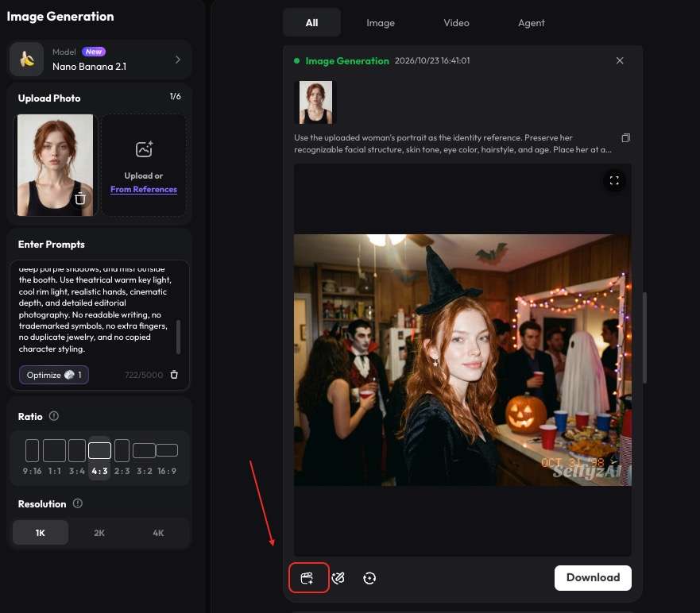Select the 1:1 aspect ratio
Image resolution: width=700 pixels, height=613 pixels.
(55, 457)
